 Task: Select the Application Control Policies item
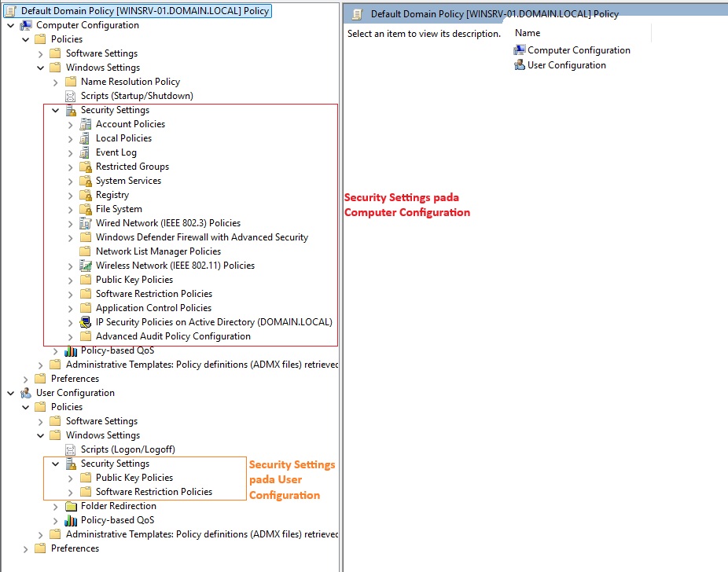tap(153, 308)
